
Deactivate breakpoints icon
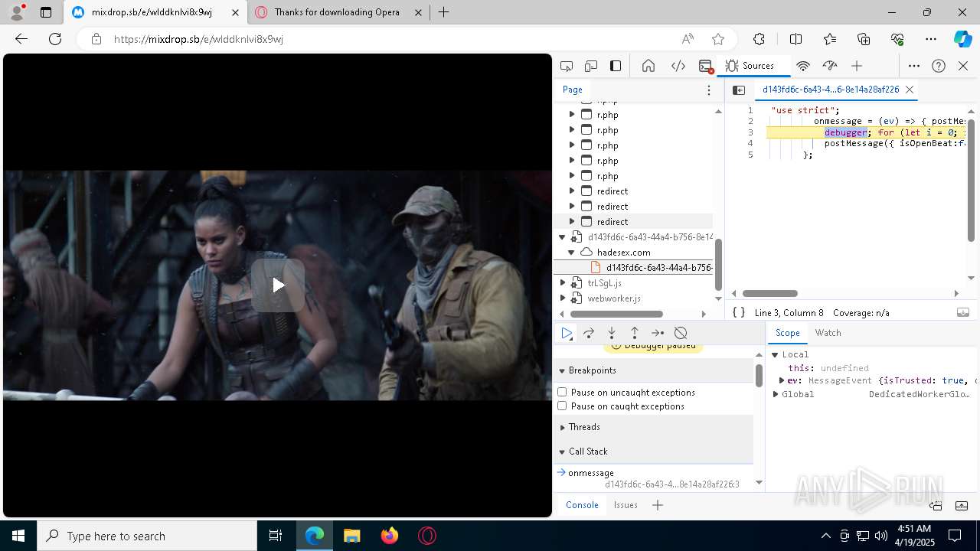[681, 333]
